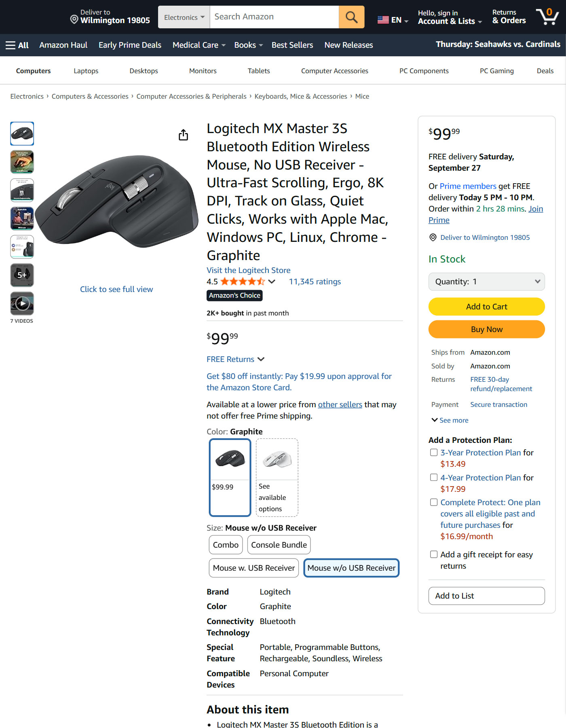Visit the Logitech Store link
This screenshot has width=566, height=728.
coord(248,270)
